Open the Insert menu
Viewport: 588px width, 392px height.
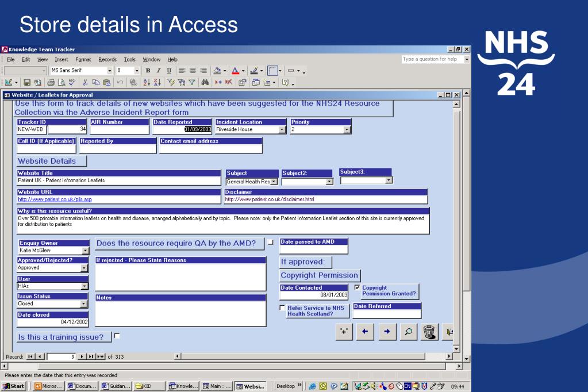62,59
